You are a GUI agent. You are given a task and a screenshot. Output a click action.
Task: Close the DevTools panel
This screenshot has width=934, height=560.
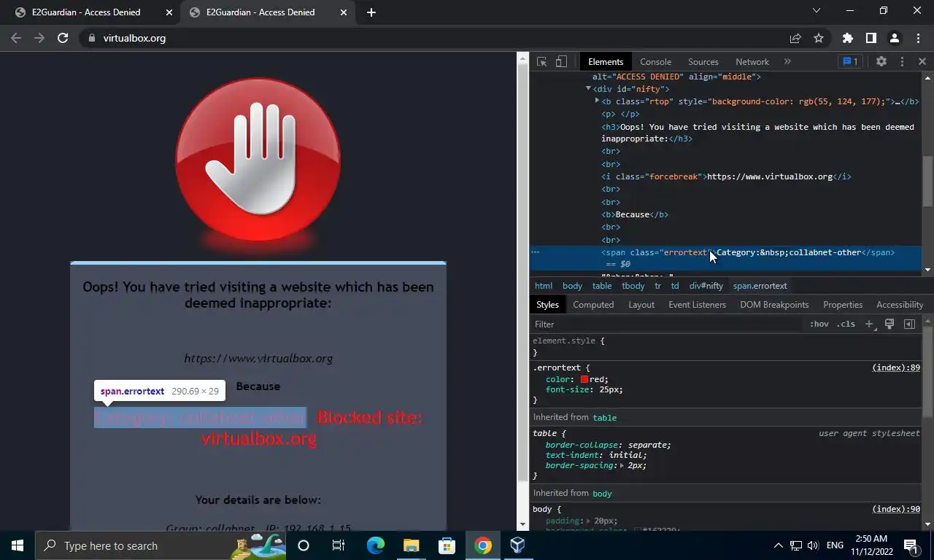tap(922, 62)
